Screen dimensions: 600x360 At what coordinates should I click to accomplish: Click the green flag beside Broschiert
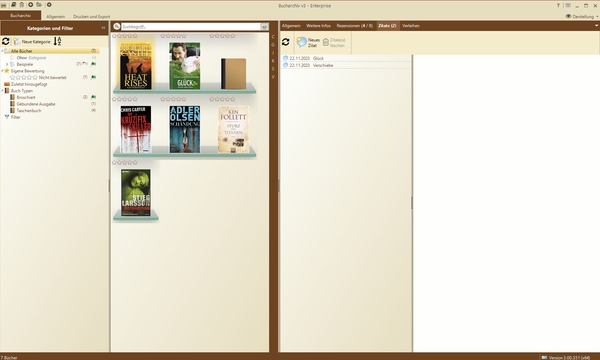93,97
